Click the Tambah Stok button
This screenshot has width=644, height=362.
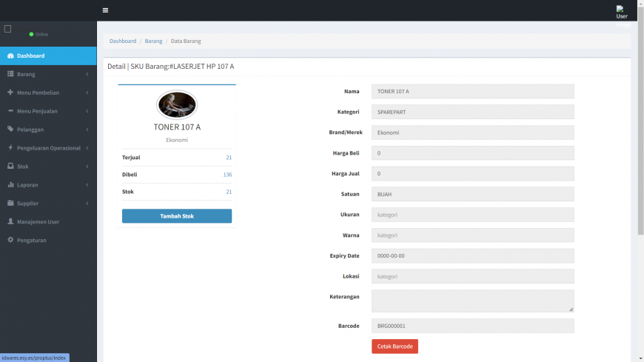click(177, 216)
